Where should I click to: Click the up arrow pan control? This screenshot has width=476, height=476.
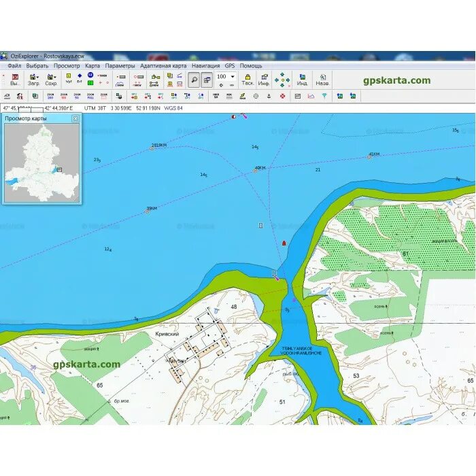click(282, 74)
